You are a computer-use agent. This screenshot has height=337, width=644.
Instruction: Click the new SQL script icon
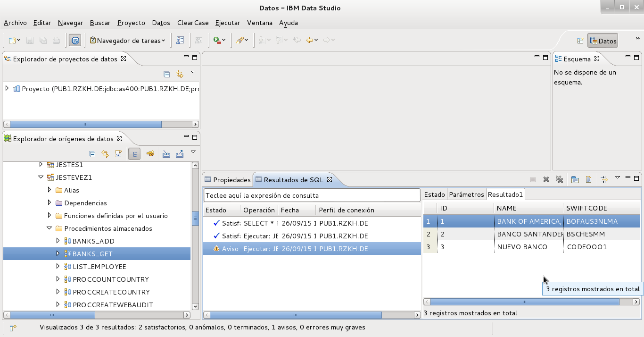[119, 154]
